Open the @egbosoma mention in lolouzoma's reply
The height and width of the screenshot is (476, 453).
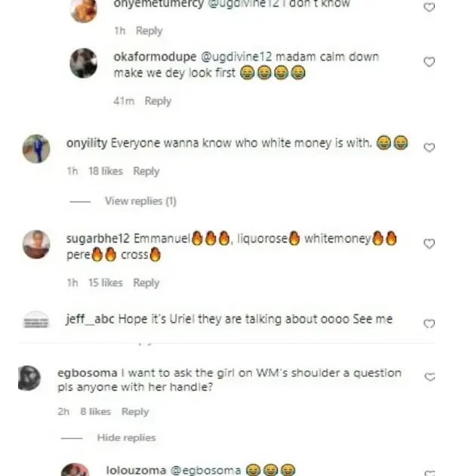click(205, 470)
